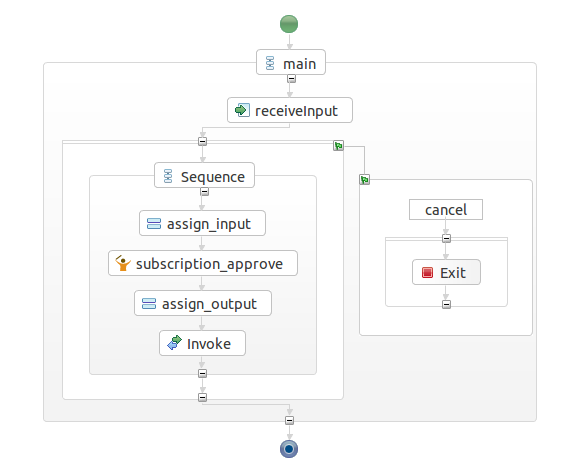Viewport: 566px width, 472px height.
Task: Select the cancel event label
Action: tap(446, 210)
